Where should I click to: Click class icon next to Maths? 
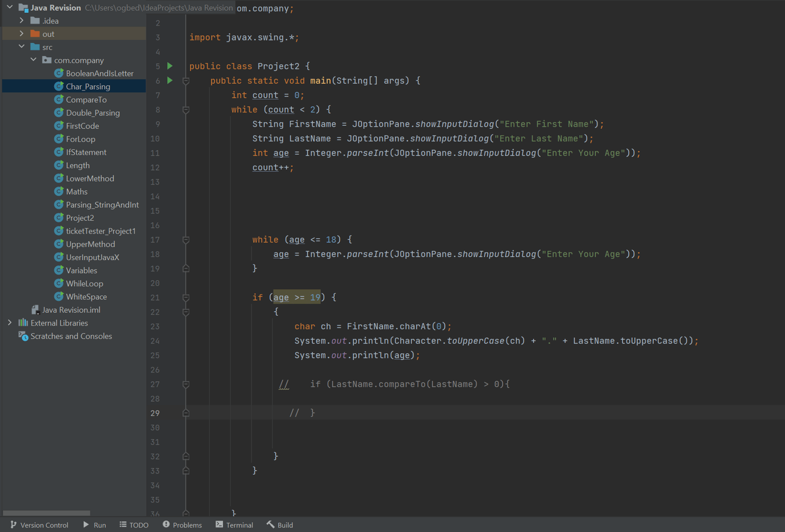pyautogui.click(x=59, y=191)
